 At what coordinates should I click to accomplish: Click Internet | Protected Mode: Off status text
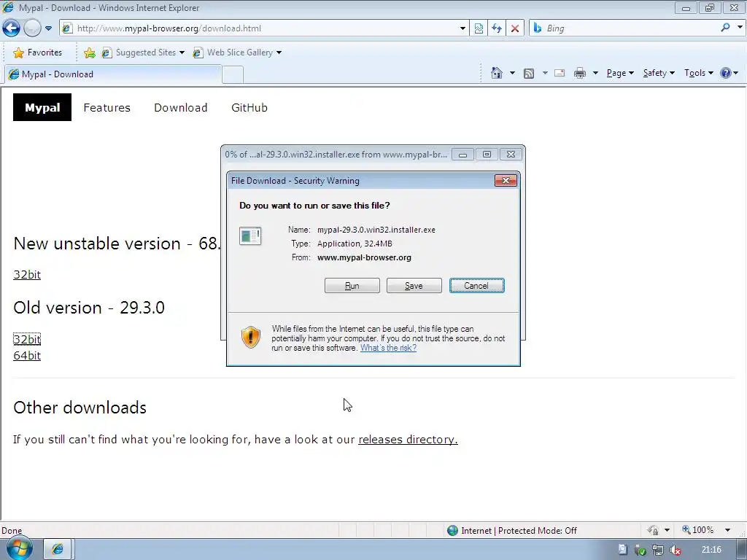click(x=519, y=531)
